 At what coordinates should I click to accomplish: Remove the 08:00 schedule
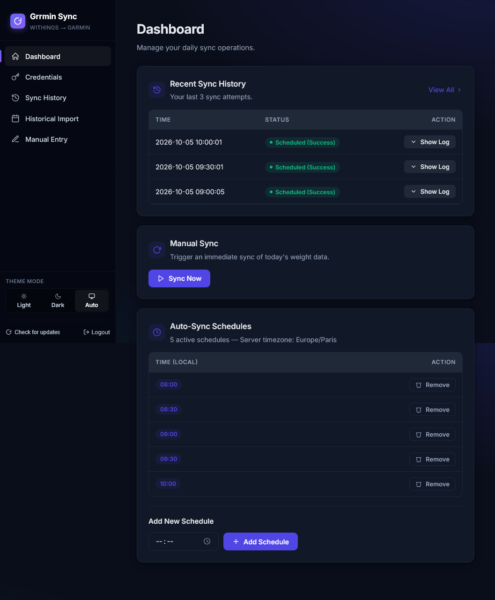tap(432, 385)
